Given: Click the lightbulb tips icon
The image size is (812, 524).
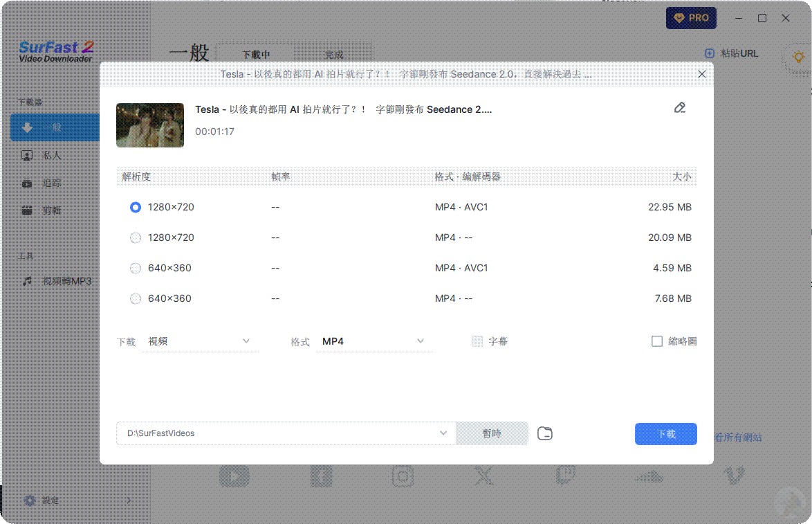Looking at the screenshot, I should pyautogui.click(x=799, y=57).
